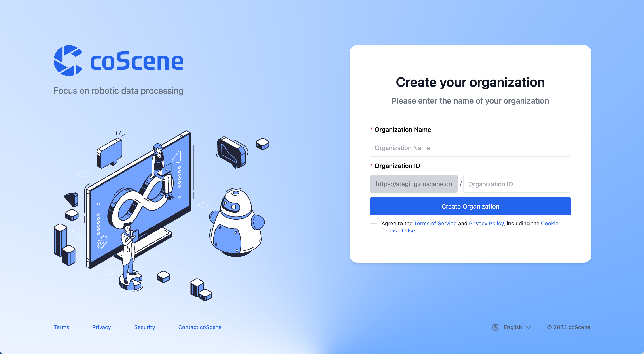
Task: Open the Contact coScene menu item
Action: tap(200, 327)
